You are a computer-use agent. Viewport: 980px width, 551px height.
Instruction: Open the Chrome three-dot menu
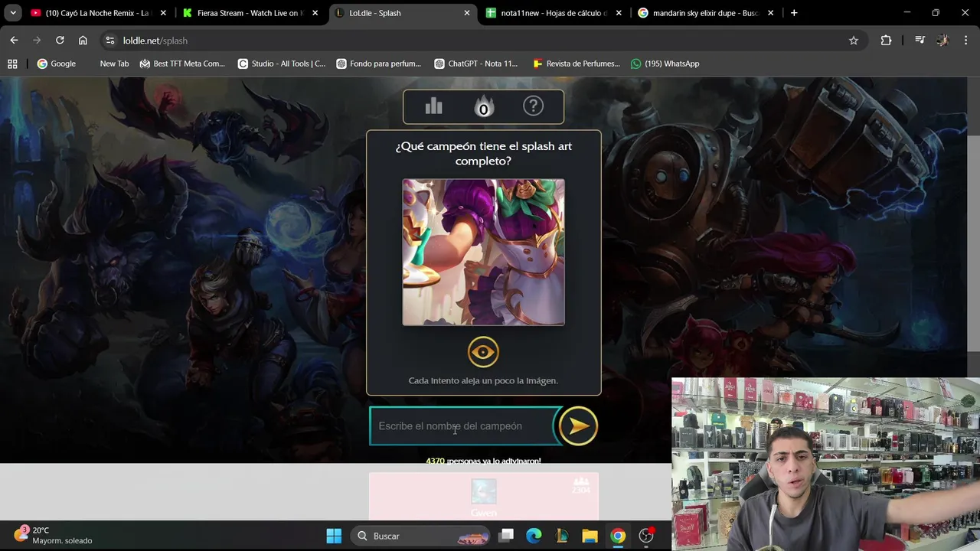pyautogui.click(x=965, y=41)
